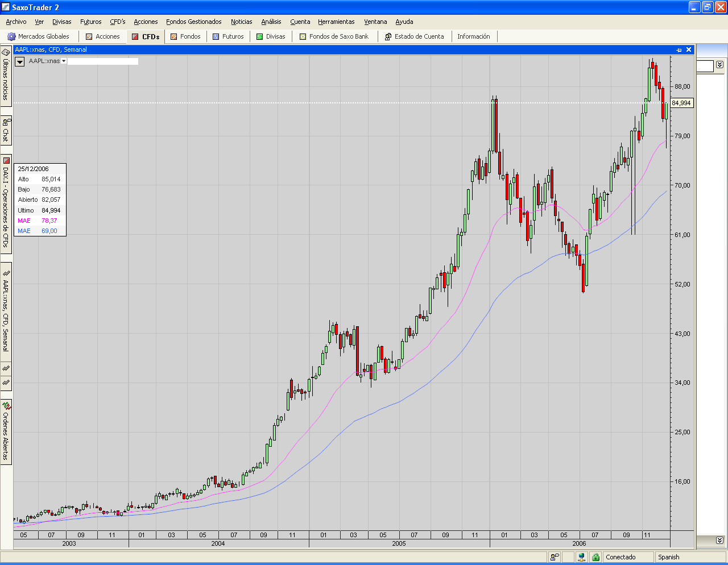Click the Abierto 82,057 value

[51, 200]
